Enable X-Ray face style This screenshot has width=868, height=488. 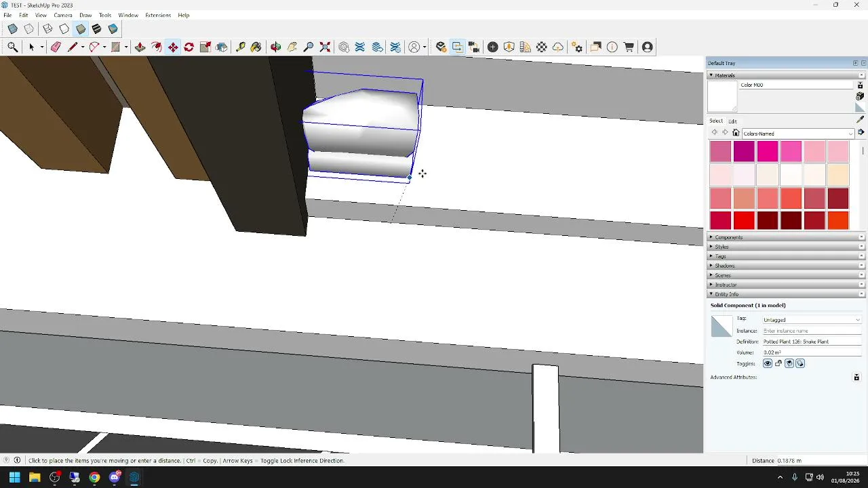(x=13, y=29)
